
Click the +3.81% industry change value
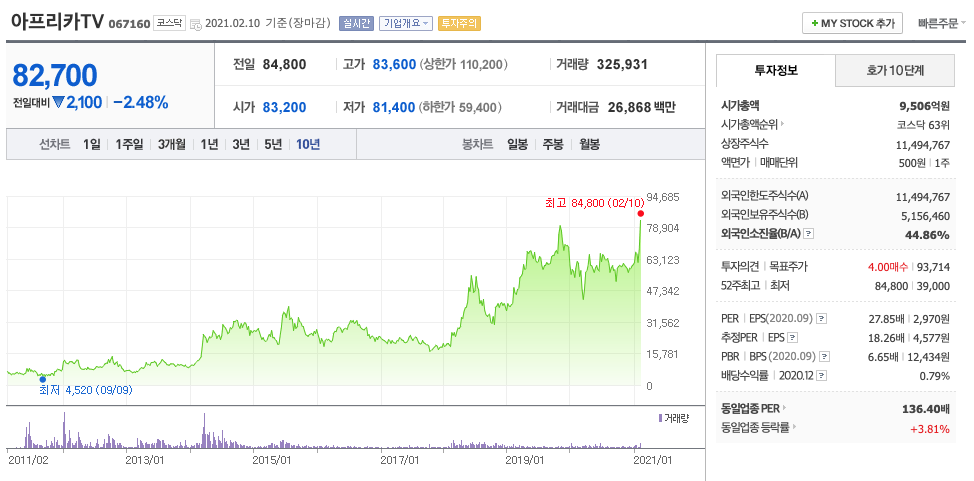[931, 429]
